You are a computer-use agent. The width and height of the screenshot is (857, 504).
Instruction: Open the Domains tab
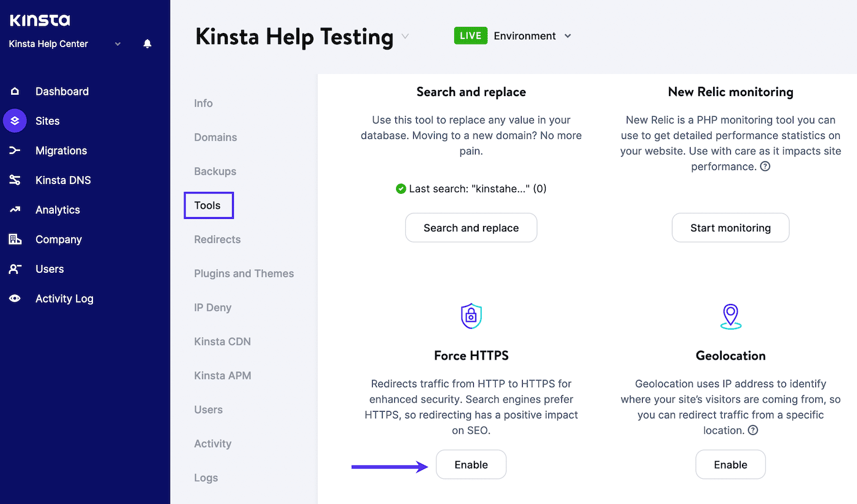coord(215,138)
